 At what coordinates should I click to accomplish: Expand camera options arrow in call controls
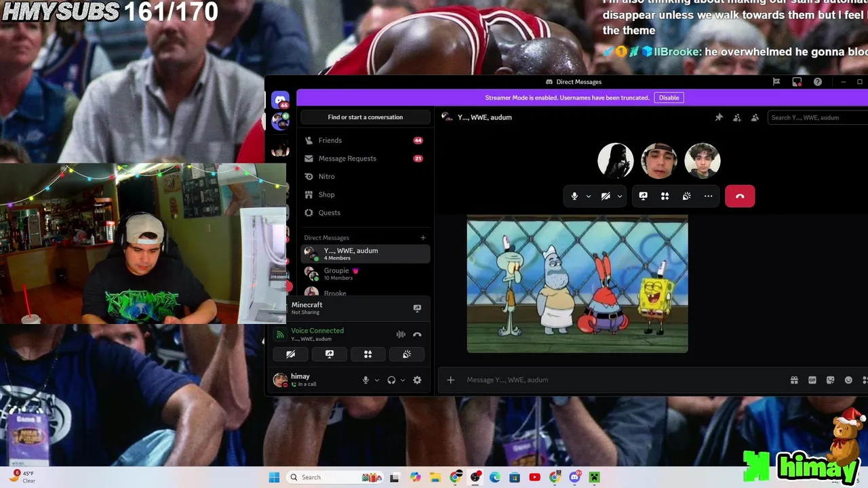[619, 196]
